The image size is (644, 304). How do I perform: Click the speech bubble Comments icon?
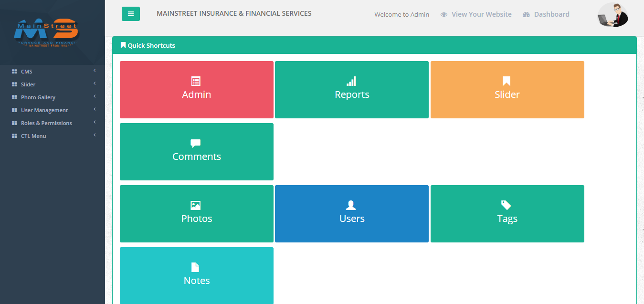(196, 143)
